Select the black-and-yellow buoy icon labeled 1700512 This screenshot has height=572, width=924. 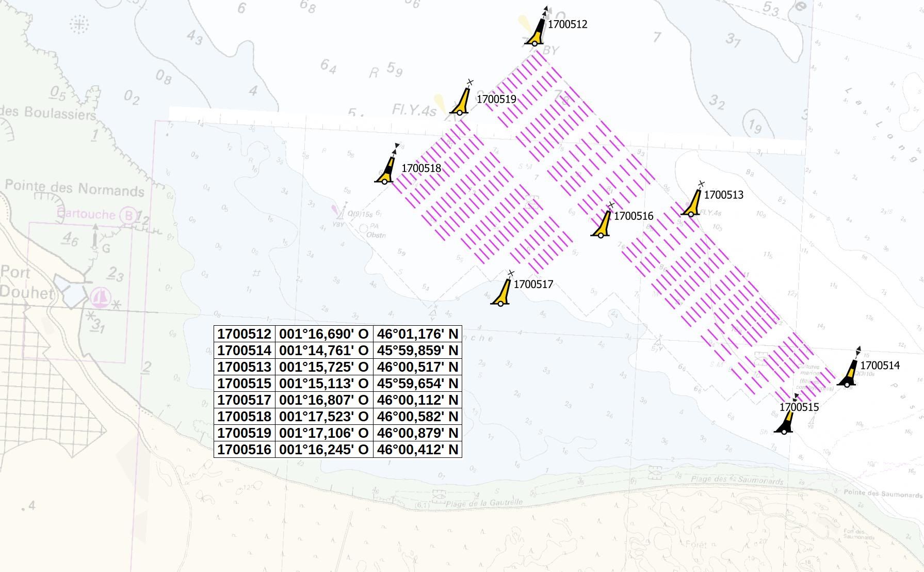535,31
